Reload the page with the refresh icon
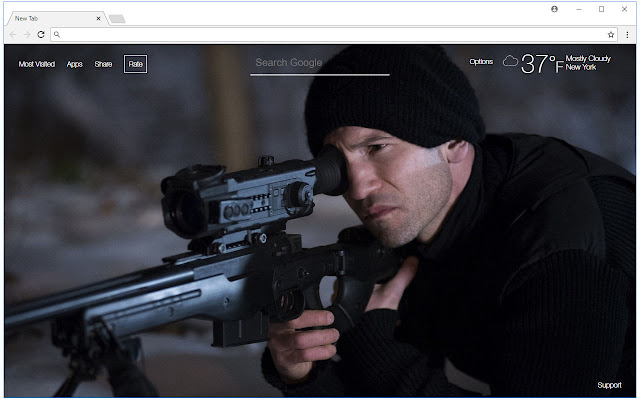The height and width of the screenshot is (400, 640). (x=41, y=35)
